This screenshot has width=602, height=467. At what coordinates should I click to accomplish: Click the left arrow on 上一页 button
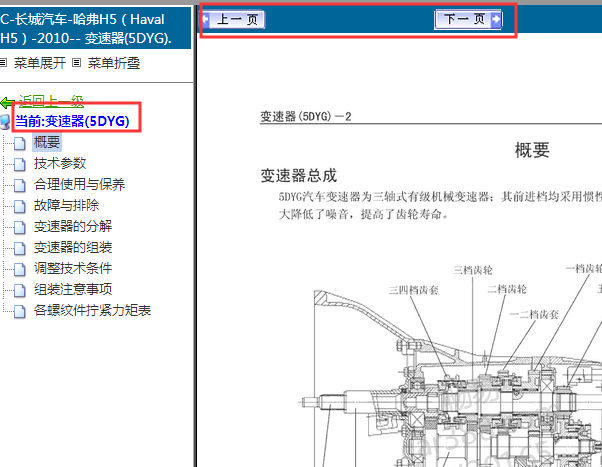(x=206, y=19)
